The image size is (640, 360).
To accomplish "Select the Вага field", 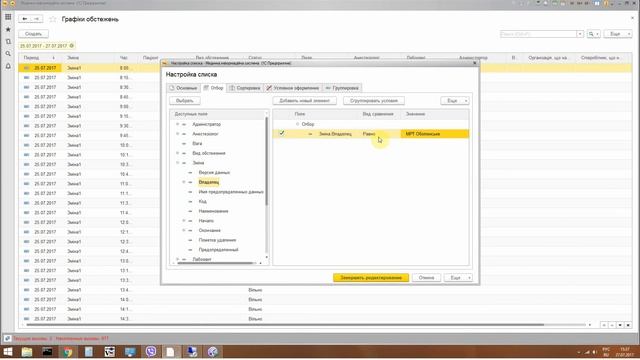I will (197, 144).
